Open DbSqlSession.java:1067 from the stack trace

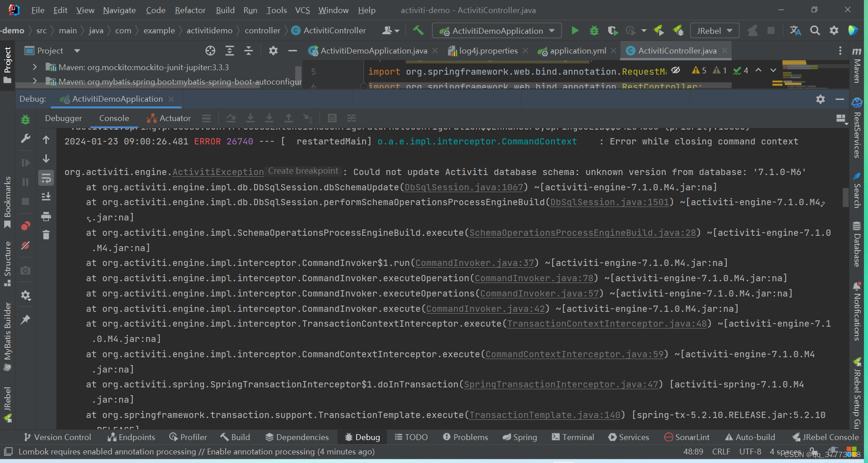tap(463, 187)
